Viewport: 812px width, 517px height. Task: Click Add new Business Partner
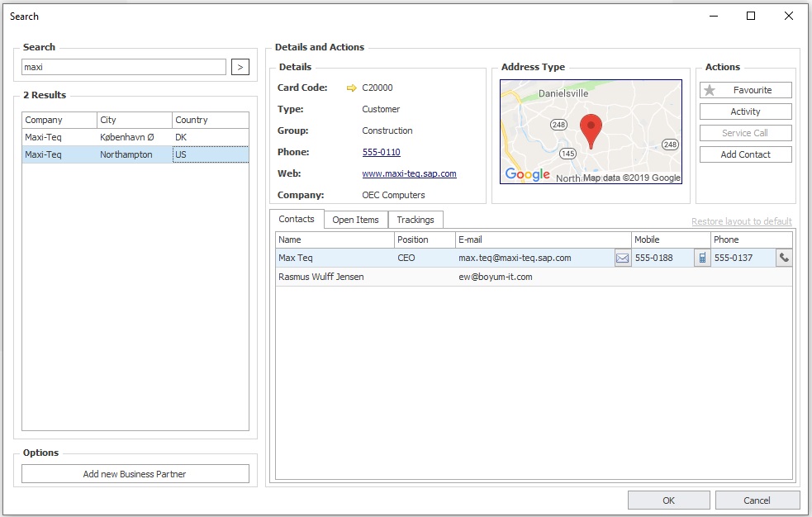[x=135, y=474]
